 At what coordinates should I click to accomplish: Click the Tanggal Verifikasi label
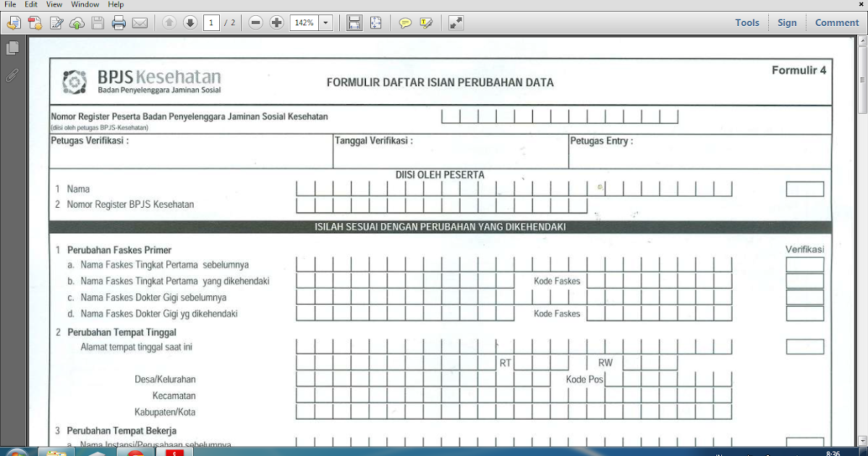click(x=373, y=140)
